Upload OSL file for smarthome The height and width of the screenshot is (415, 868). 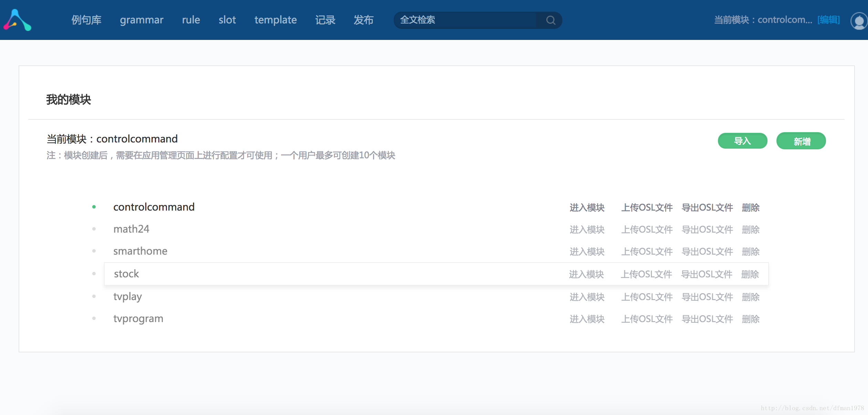[647, 252]
